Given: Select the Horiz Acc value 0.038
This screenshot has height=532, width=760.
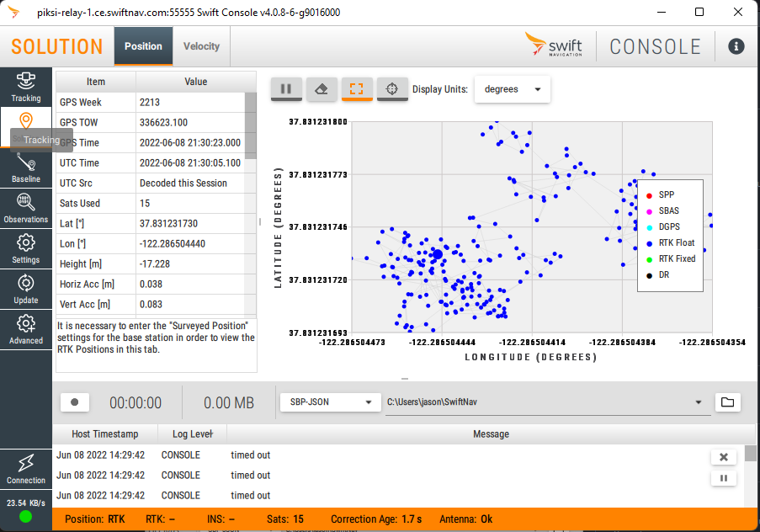Looking at the screenshot, I should [x=190, y=285].
